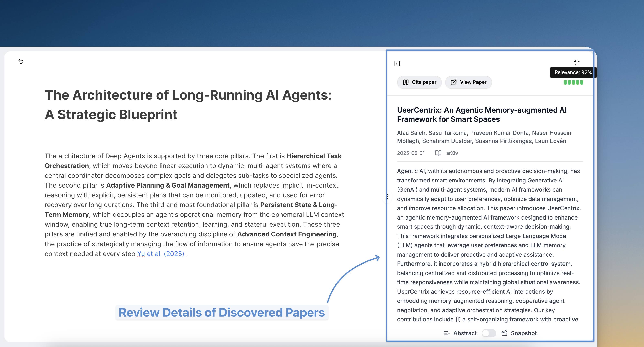Screen dimensions: 644x347
Task: Open the Yu et al. (2025) citation
Action: coord(161,254)
